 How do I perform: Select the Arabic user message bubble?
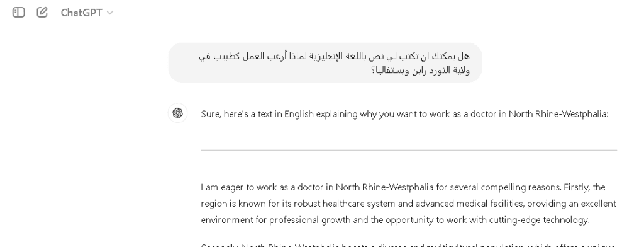click(x=325, y=62)
